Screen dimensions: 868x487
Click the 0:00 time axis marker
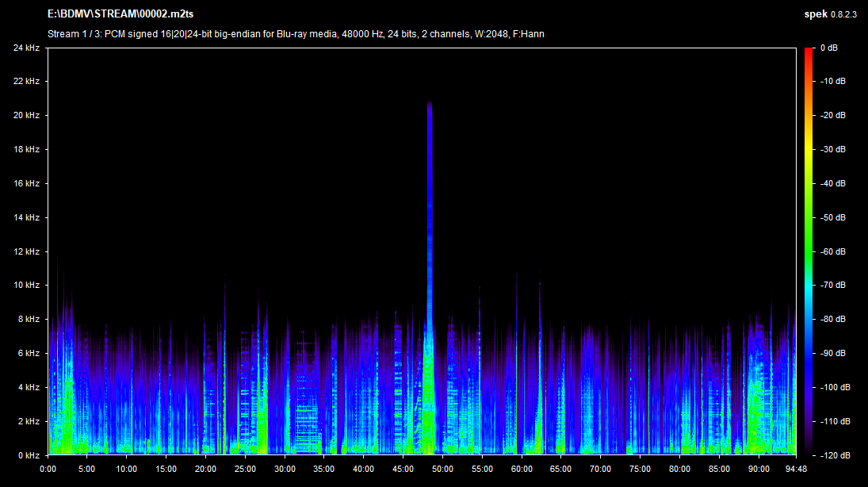pos(48,468)
